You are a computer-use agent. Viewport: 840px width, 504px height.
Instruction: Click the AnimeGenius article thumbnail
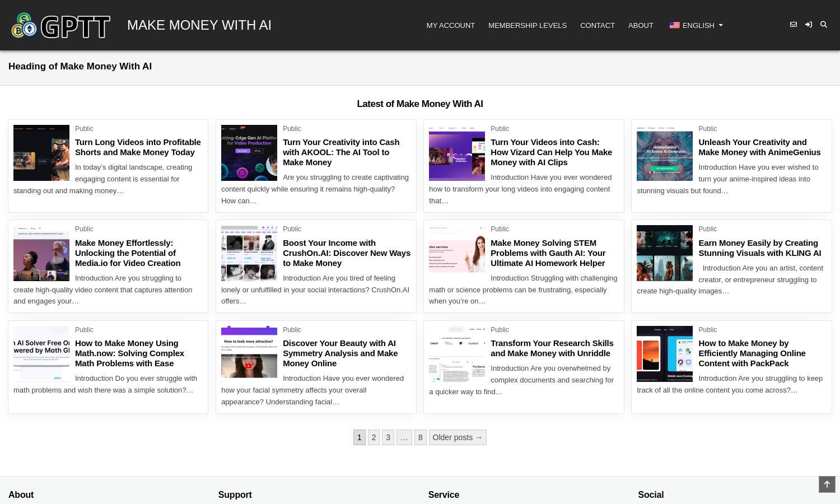[x=665, y=153]
